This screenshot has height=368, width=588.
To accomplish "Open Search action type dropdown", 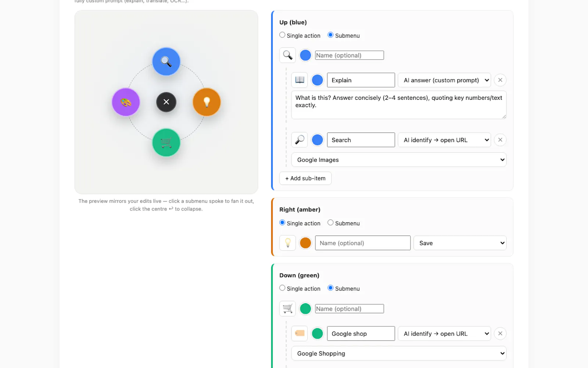I will (444, 140).
